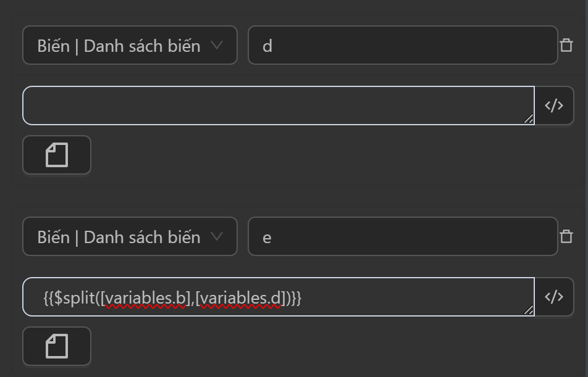The width and height of the screenshot is (588, 377).
Task: Open the type dropdown for variable e
Action: tap(130, 236)
